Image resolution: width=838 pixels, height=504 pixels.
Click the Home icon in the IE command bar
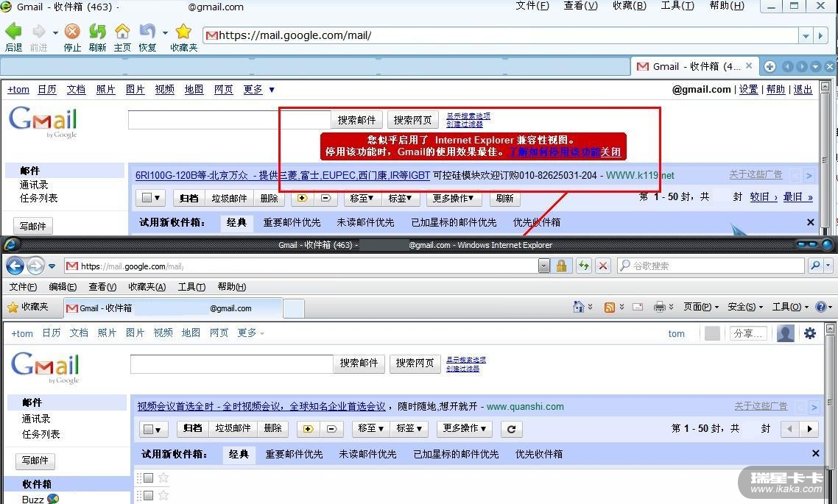click(x=578, y=307)
